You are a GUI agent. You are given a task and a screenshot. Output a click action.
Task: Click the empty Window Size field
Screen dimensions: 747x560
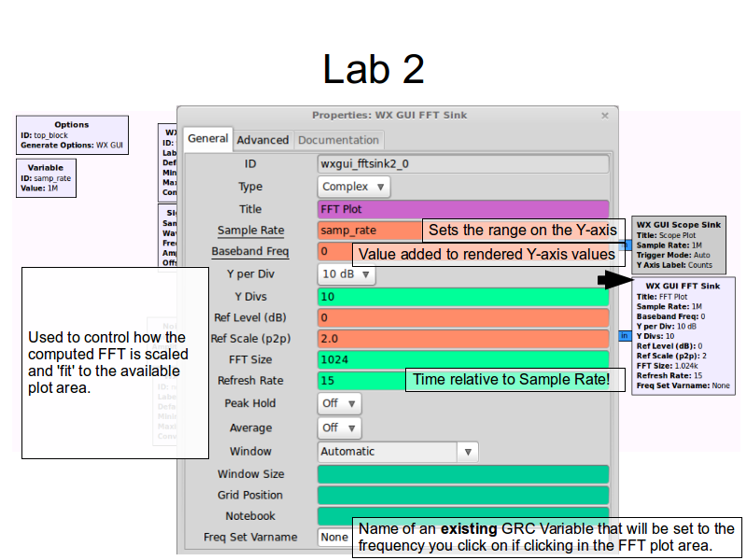coord(463,474)
